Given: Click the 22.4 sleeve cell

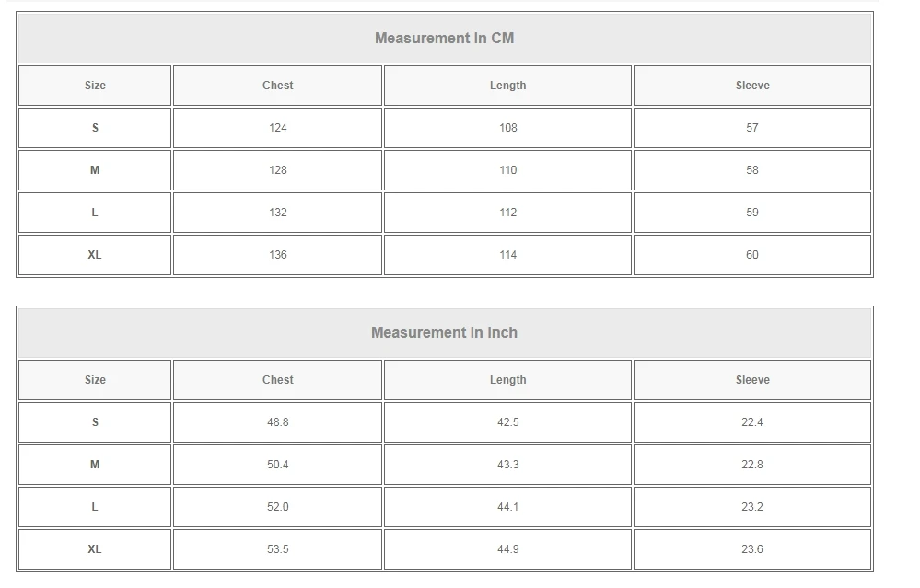Looking at the screenshot, I should (752, 422).
